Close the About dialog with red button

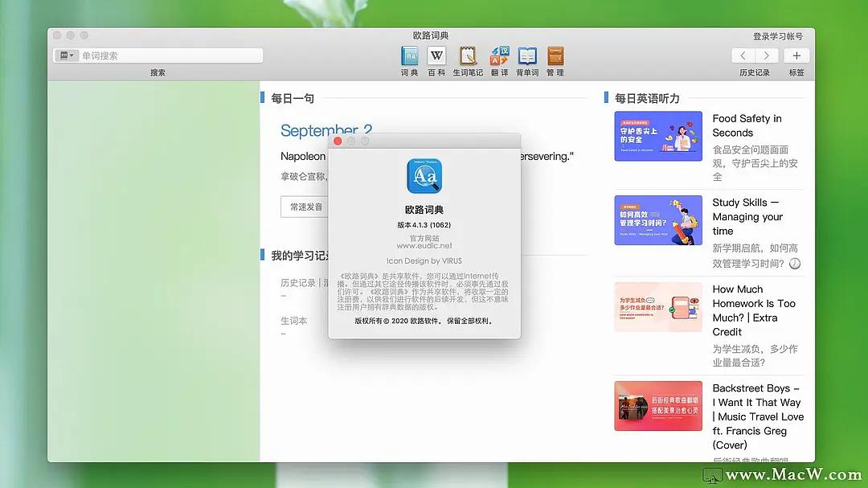[x=338, y=141]
